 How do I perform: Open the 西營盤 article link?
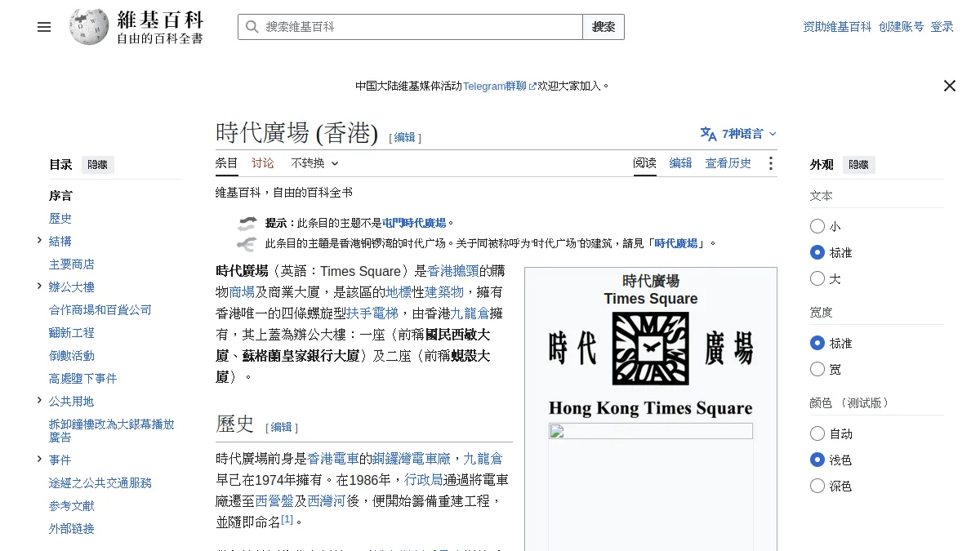(275, 501)
